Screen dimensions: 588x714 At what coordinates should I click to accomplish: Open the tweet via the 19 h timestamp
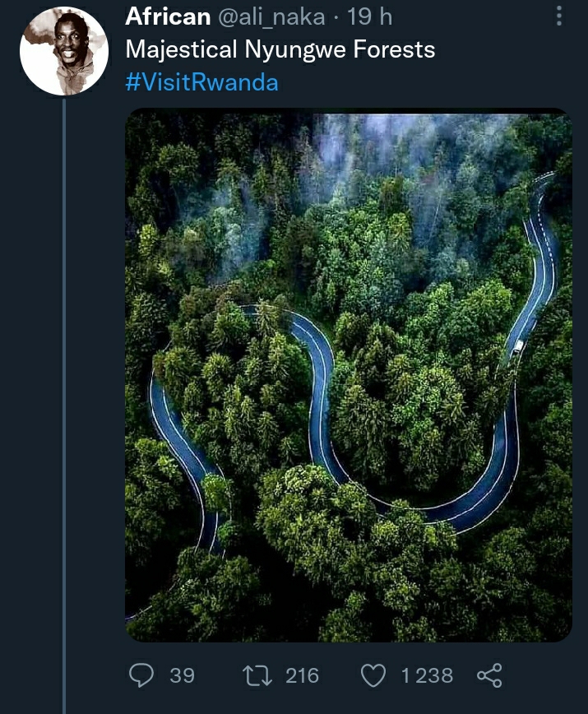pyautogui.click(x=369, y=16)
